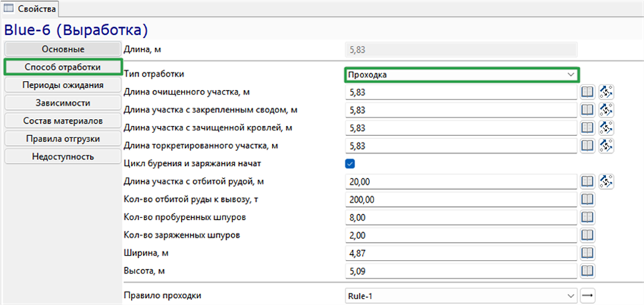Switch to Основные section
The width and height of the screenshot is (644, 305).
[63, 49]
